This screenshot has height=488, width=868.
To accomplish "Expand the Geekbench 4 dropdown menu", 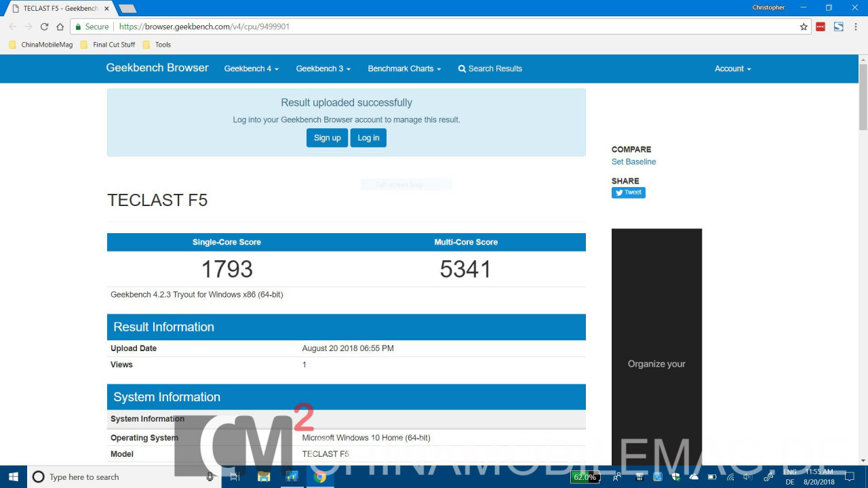I will tap(251, 68).
